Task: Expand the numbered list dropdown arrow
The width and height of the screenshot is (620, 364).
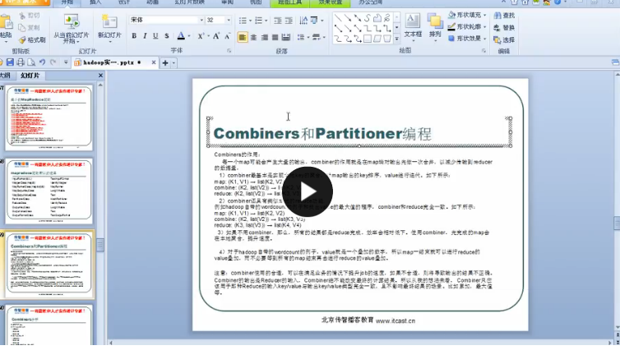Action: 266,21
